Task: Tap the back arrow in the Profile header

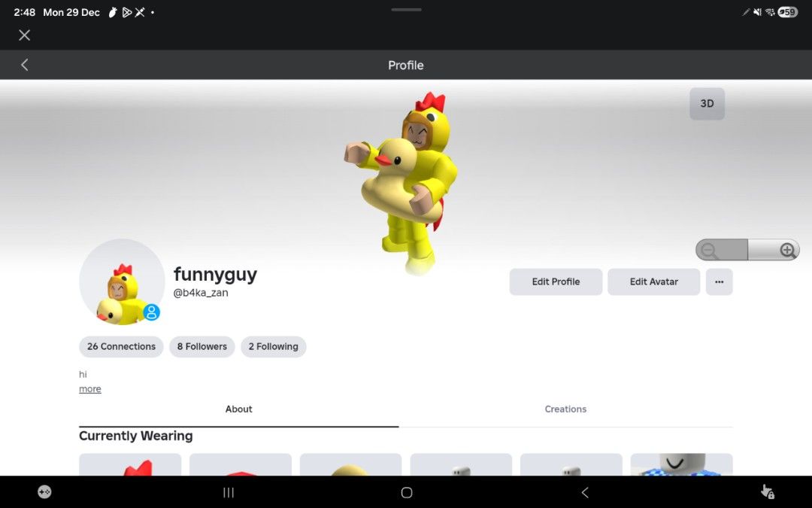Action: click(x=24, y=65)
